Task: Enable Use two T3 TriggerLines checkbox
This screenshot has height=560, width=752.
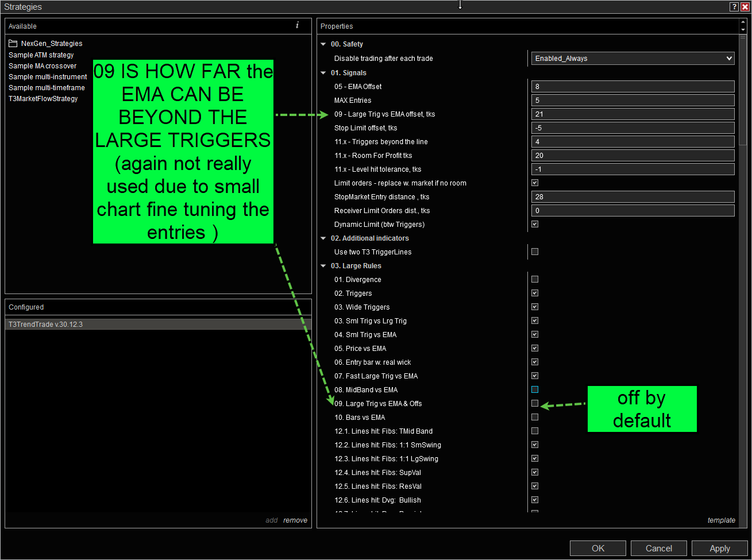Action: tap(535, 252)
